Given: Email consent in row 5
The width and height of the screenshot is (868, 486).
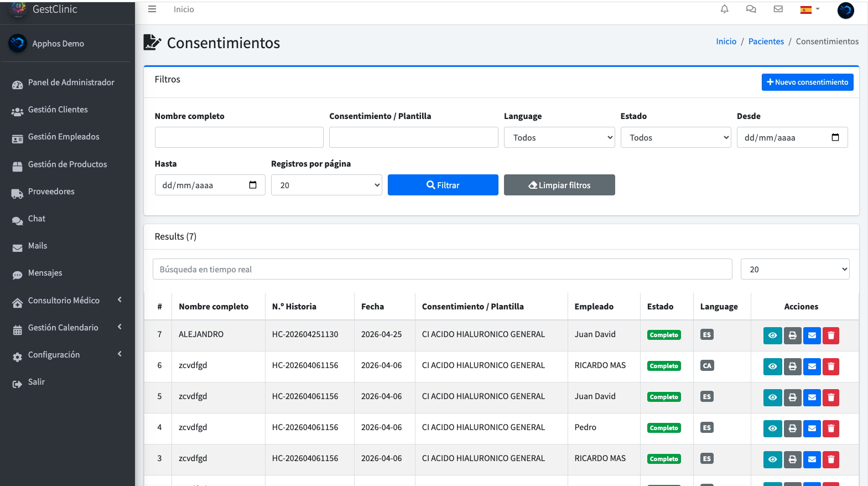Looking at the screenshot, I should pyautogui.click(x=812, y=397).
